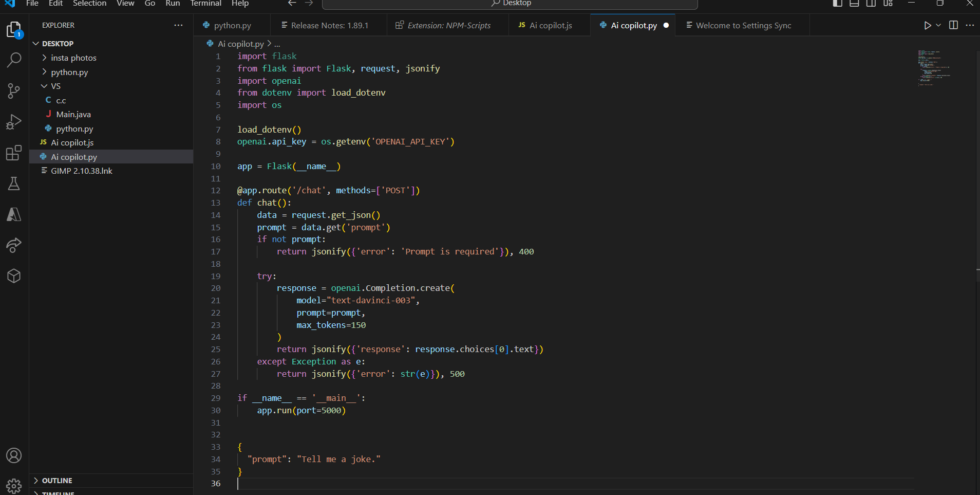Open the Manage gear icon
980x495 pixels.
click(14, 485)
